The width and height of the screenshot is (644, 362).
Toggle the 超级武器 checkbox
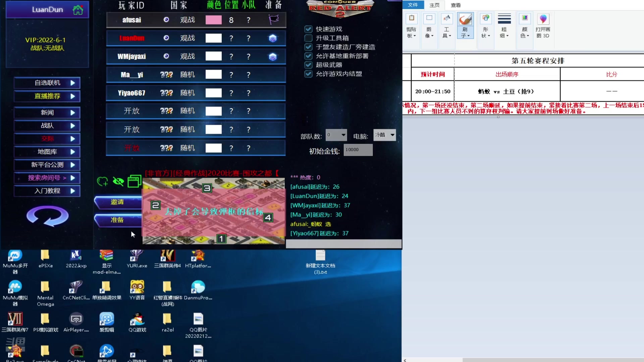tap(308, 65)
